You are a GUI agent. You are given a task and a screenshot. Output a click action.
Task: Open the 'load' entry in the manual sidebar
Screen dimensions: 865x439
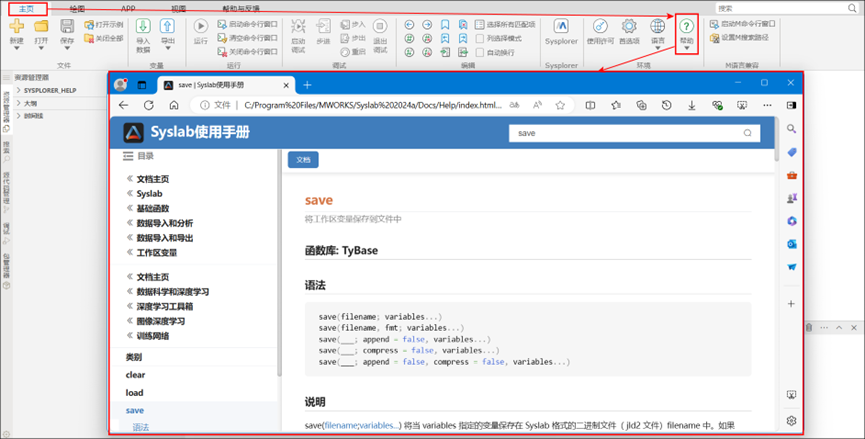point(134,393)
